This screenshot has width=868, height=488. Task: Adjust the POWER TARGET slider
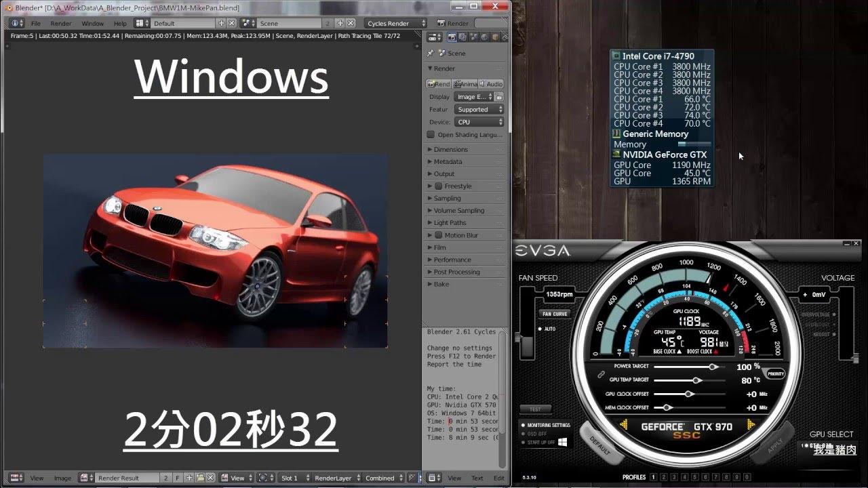click(690, 367)
